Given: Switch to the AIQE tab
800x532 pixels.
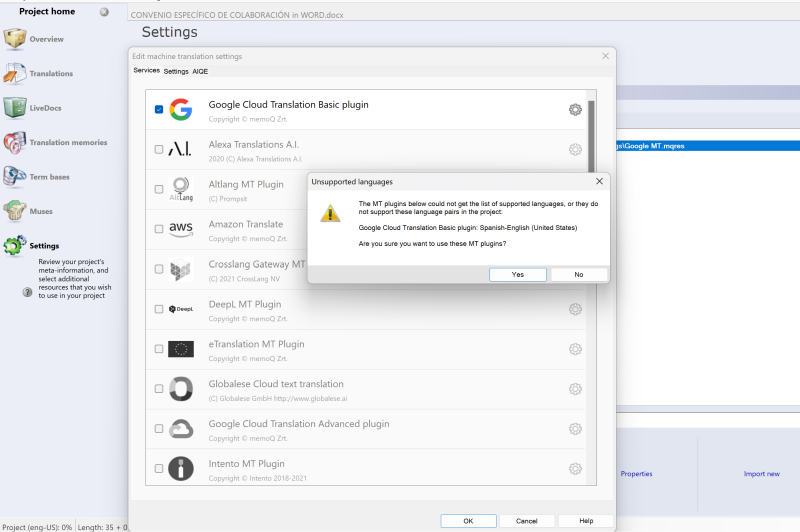Looking at the screenshot, I should (x=200, y=71).
